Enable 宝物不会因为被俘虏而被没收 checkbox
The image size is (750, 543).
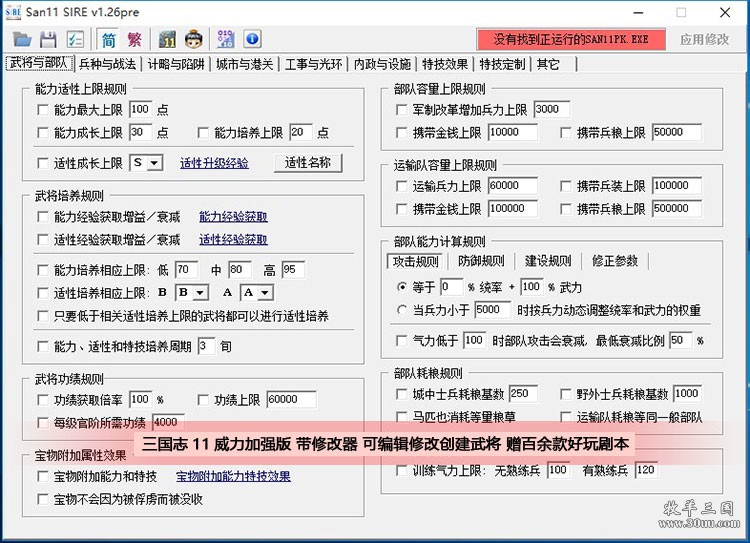(x=43, y=499)
